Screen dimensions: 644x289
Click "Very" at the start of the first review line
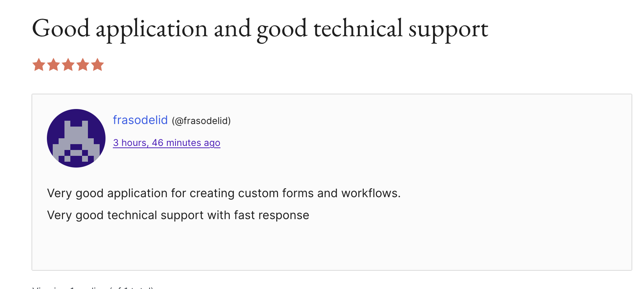pyautogui.click(x=59, y=193)
